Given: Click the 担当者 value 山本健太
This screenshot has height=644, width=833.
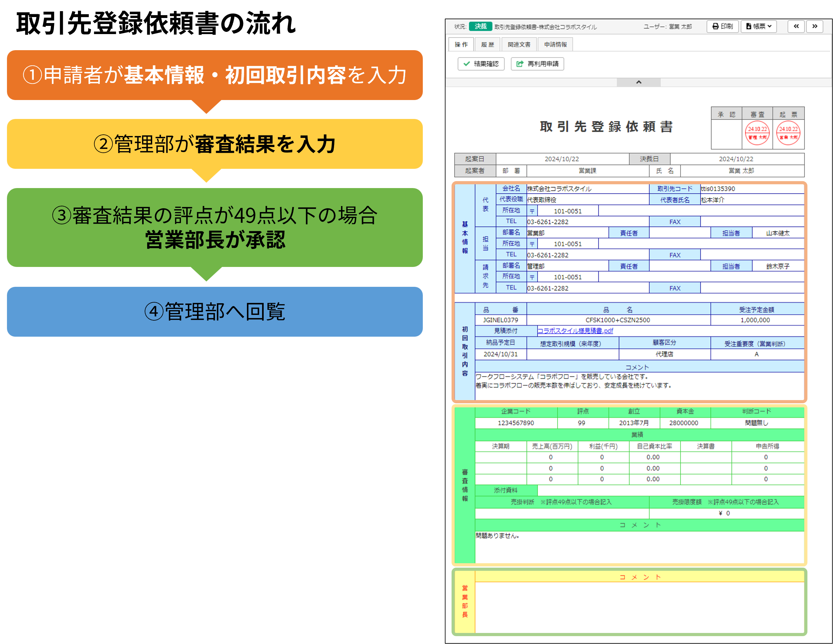Looking at the screenshot, I should [x=778, y=233].
